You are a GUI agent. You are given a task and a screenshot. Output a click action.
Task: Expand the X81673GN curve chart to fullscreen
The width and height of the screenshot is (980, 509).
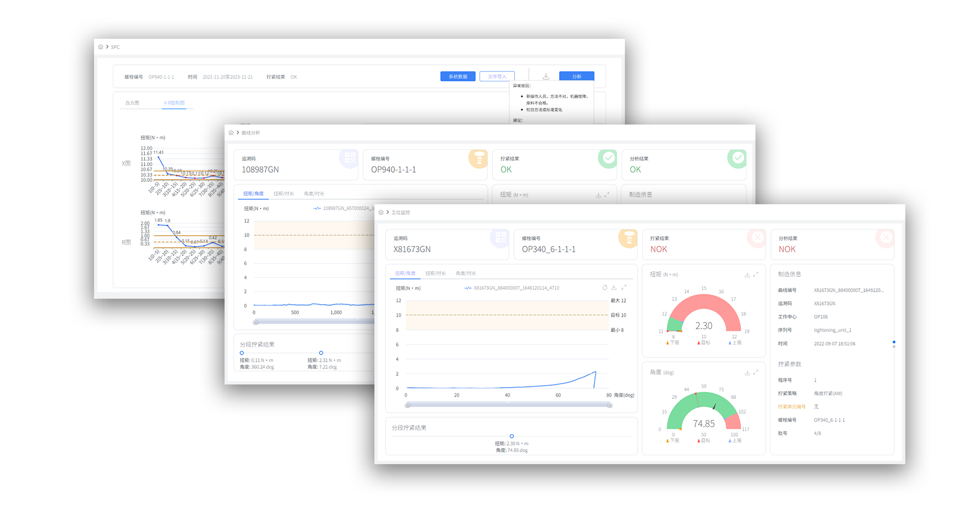pos(624,288)
